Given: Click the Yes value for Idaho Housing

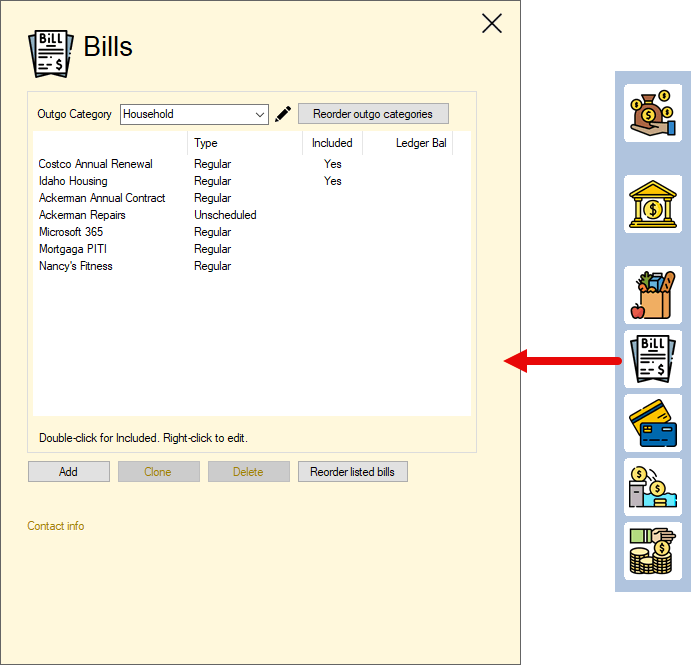Looking at the screenshot, I should click(x=333, y=181).
